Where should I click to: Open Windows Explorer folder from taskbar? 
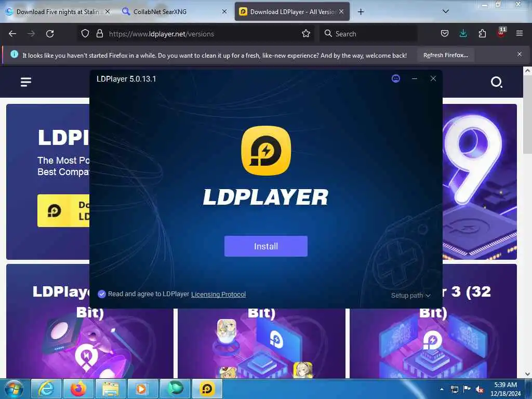click(x=110, y=389)
